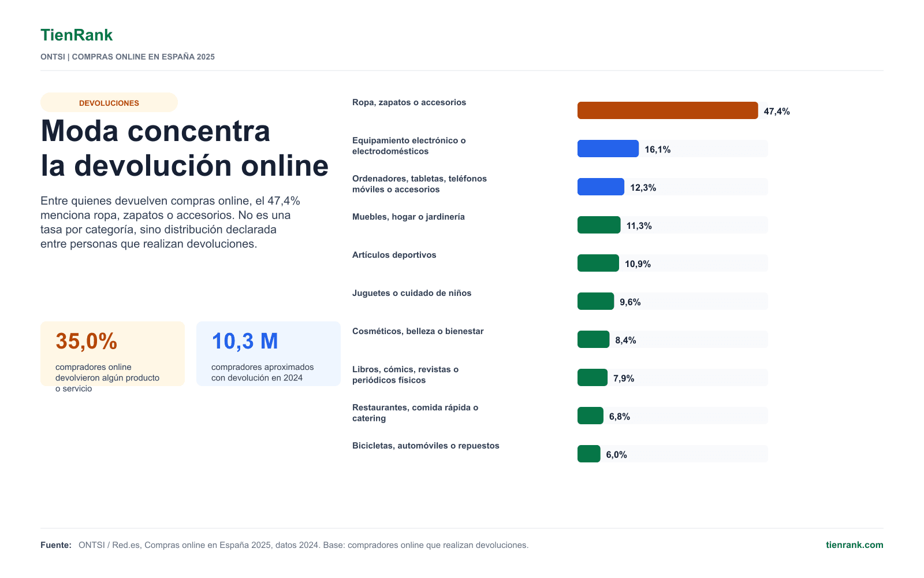The height and width of the screenshot is (578, 924).
Task: Click 'Ordenadores, tabletas, teléfonos móviles o accesorios' label
Action: coord(419,184)
